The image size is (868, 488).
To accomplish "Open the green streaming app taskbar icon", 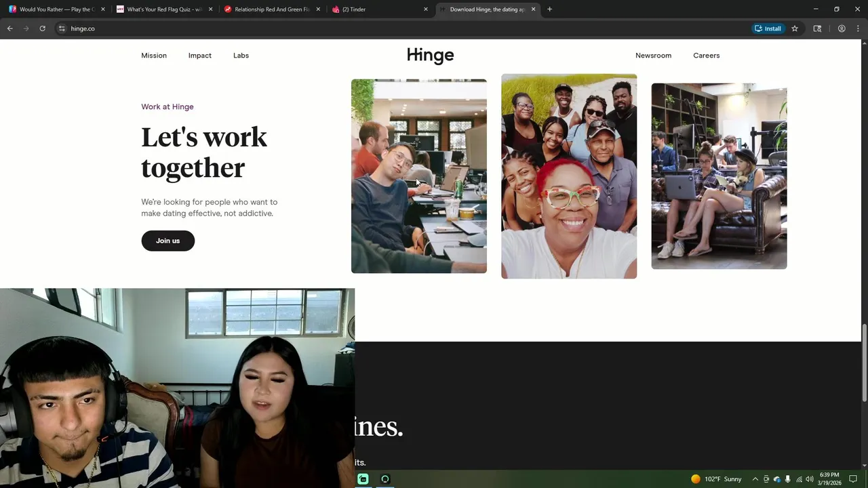I will coord(363,479).
